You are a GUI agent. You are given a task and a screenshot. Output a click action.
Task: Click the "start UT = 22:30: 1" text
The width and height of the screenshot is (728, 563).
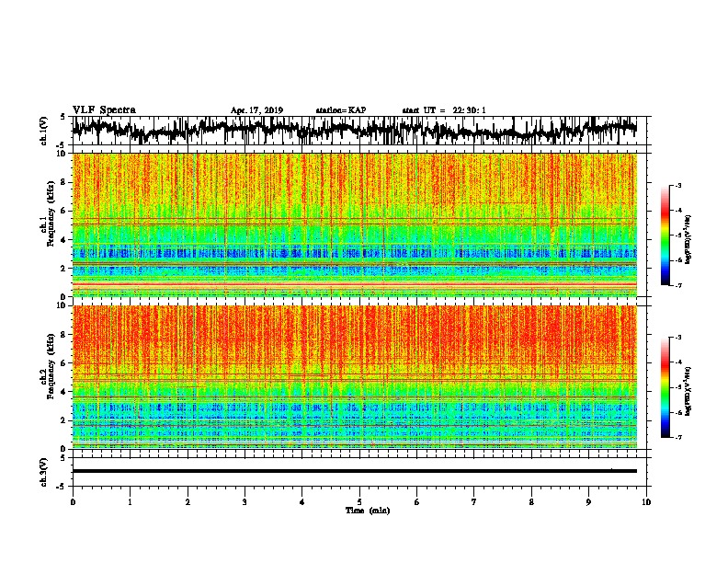point(444,110)
